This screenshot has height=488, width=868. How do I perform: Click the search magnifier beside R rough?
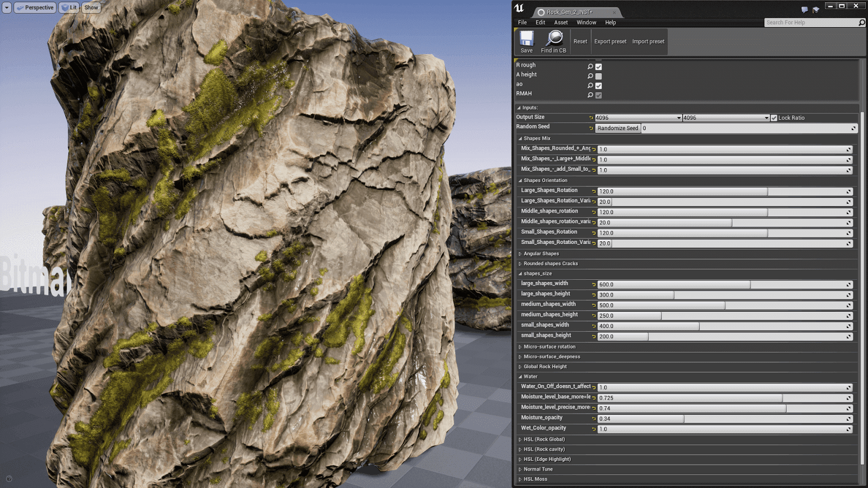(x=590, y=66)
